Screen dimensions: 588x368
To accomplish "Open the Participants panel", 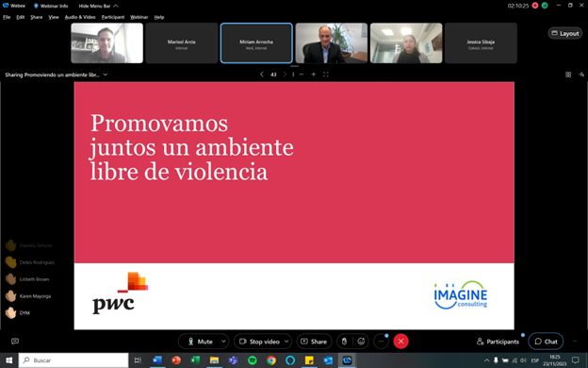I will 498,342.
